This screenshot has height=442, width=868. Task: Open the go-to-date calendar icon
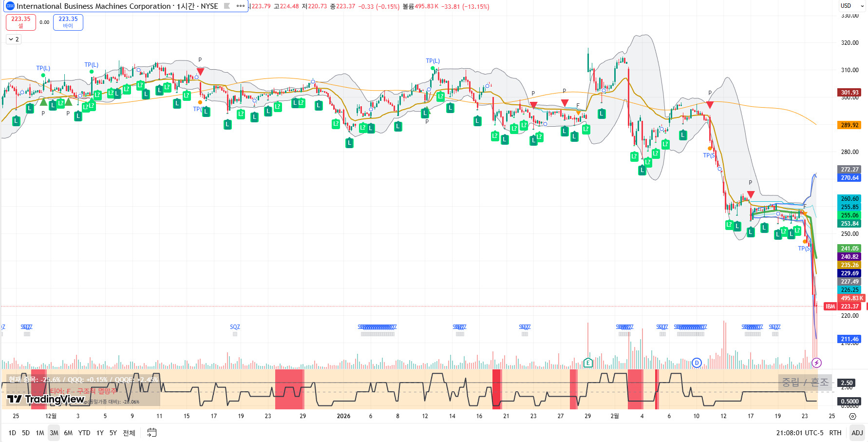pos(152,433)
